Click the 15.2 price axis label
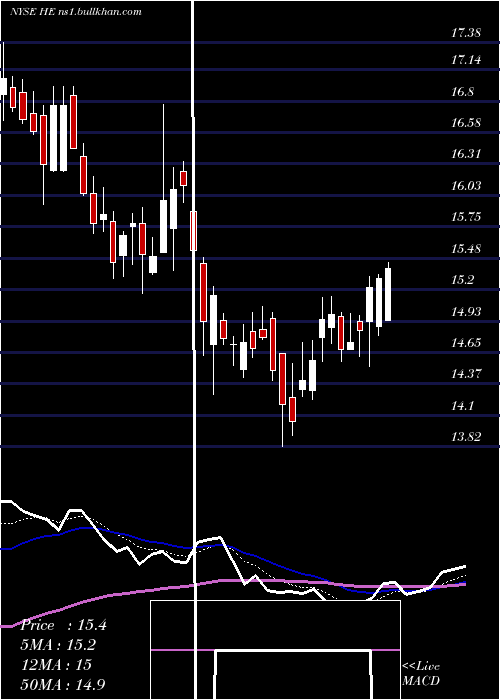The height and width of the screenshot is (700, 500). click(x=462, y=280)
